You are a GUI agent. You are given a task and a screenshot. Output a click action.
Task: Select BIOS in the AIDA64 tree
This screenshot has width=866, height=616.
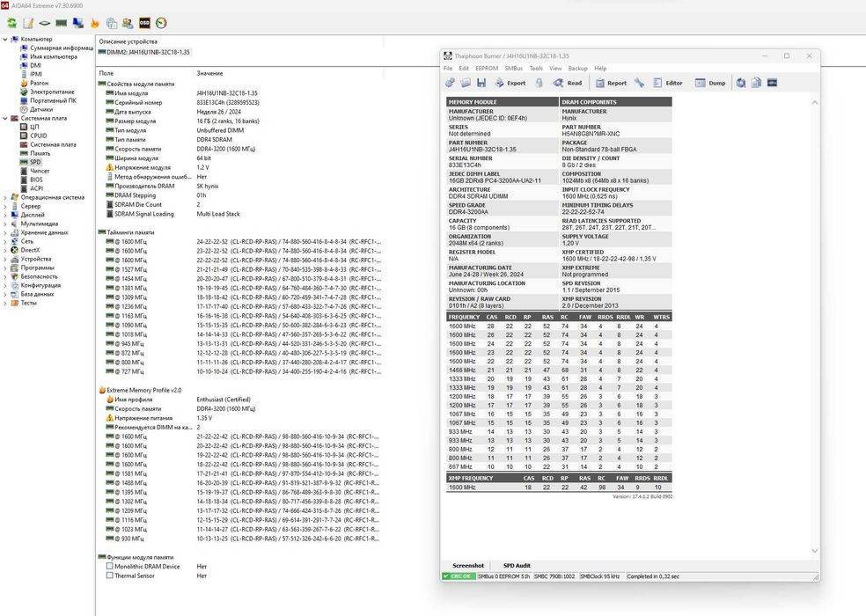36,180
